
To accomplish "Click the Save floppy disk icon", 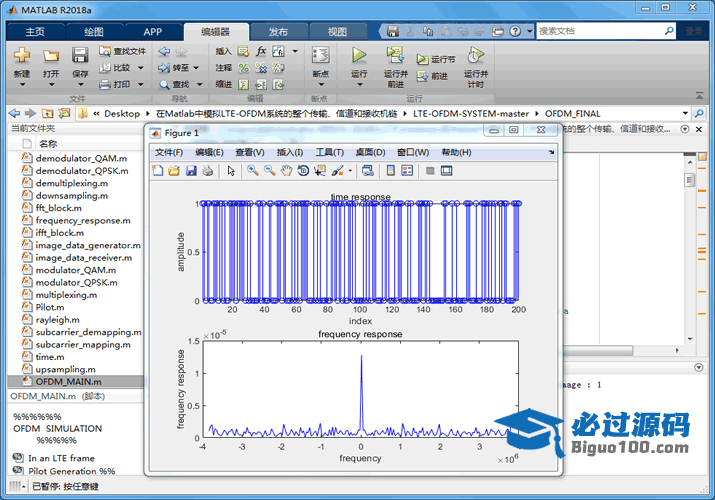I will tap(80, 55).
